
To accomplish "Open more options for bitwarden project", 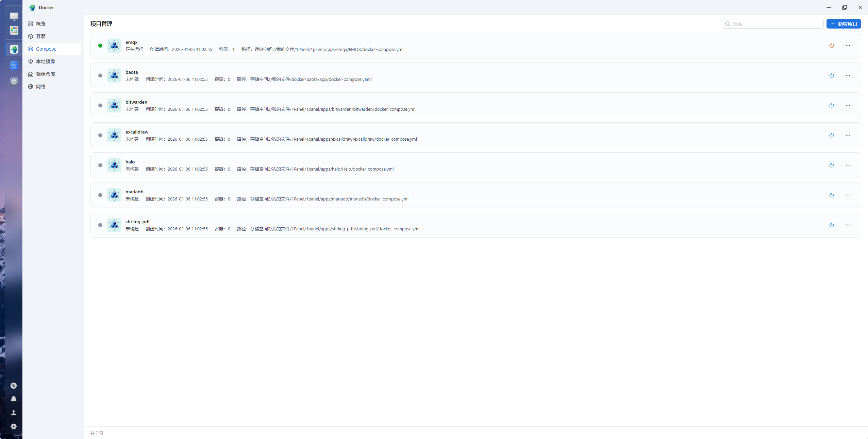I will 848,105.
